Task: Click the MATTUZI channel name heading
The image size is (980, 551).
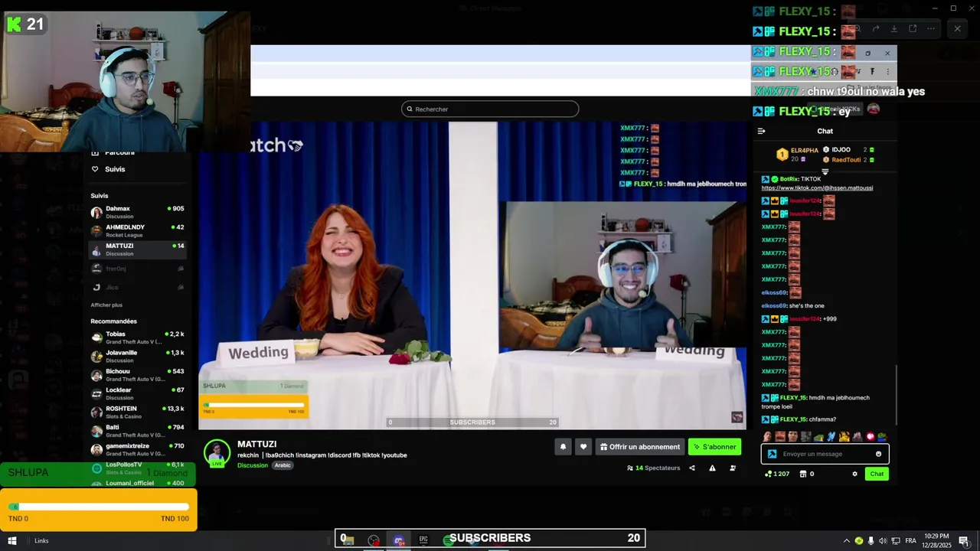Action: [257, 444]
